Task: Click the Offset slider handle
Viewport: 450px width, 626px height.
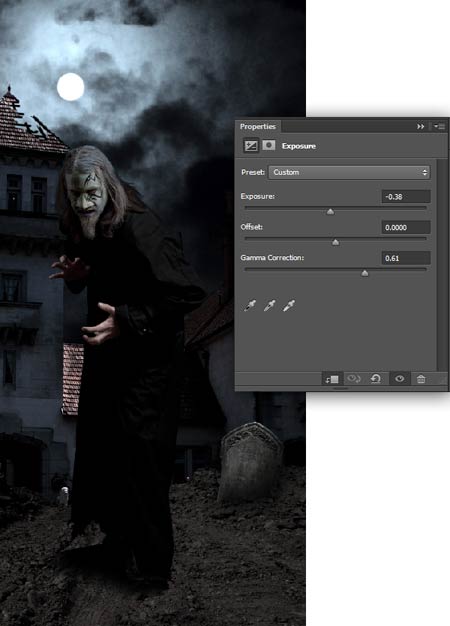Action: (x=335, y=242)
